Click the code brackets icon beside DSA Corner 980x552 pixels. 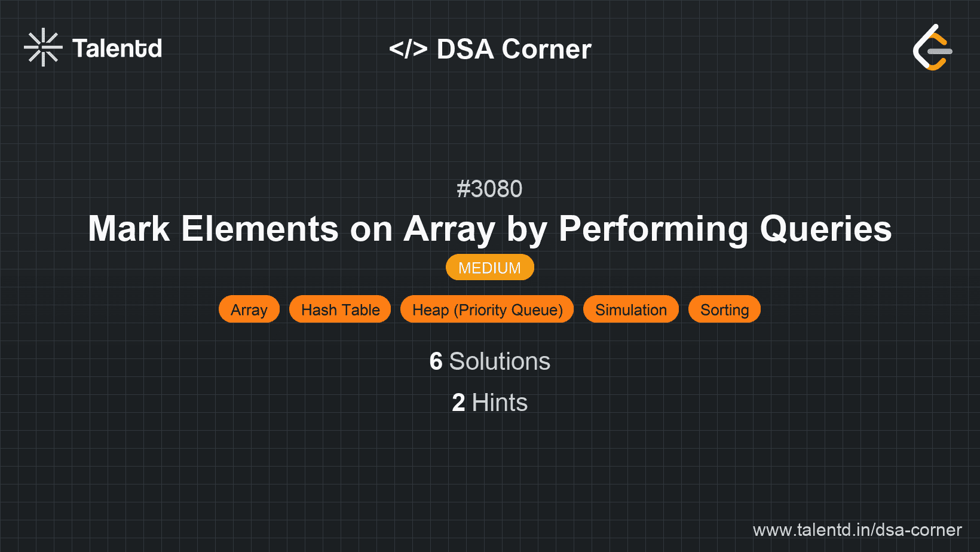click(x=409, y=49)
